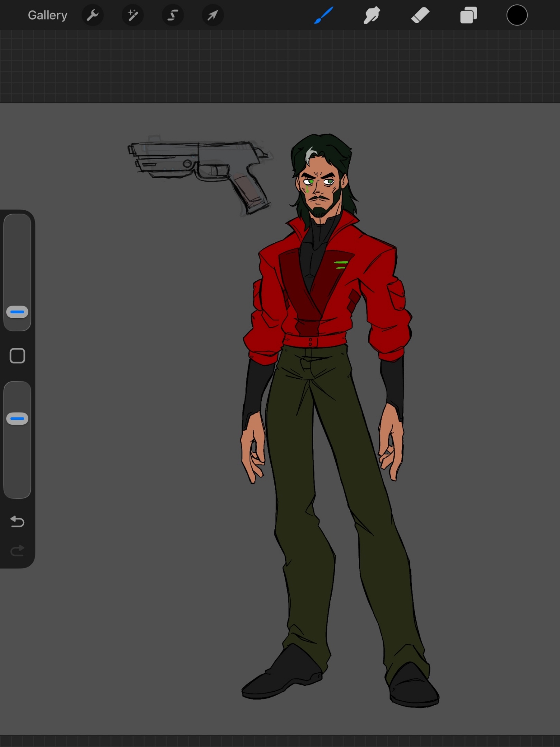Select the Eraser tool
This screenshot has height=747, width=560.
coord(420,15)
